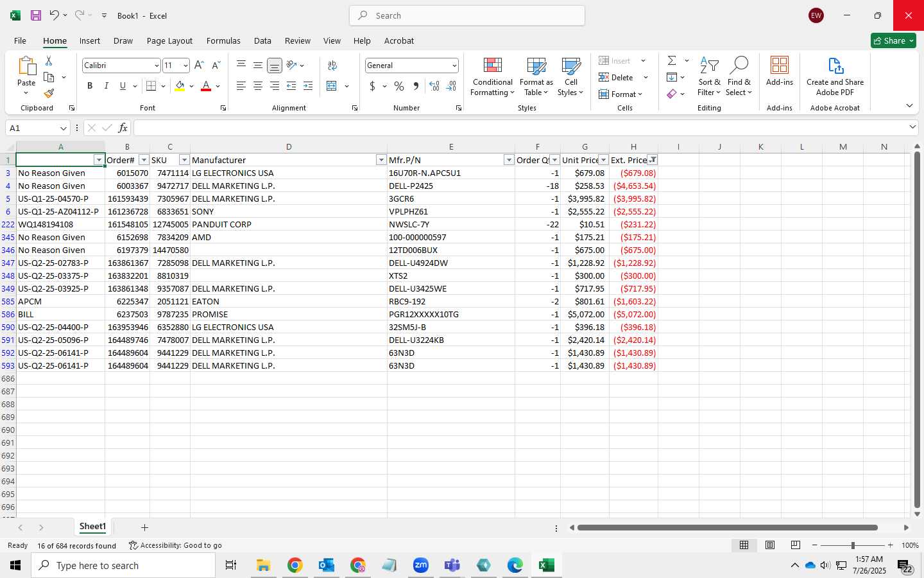Apply yellow Fill Color bucket

(x=180, y=86)
